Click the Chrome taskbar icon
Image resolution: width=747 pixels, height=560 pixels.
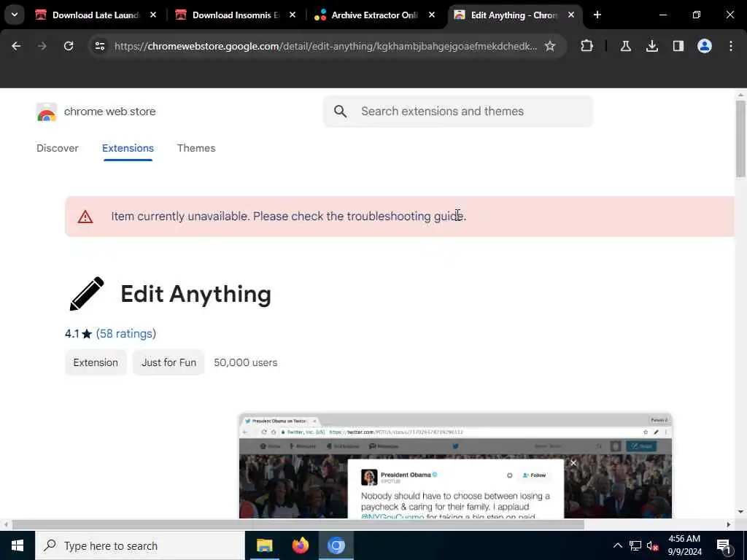[336, 545]
